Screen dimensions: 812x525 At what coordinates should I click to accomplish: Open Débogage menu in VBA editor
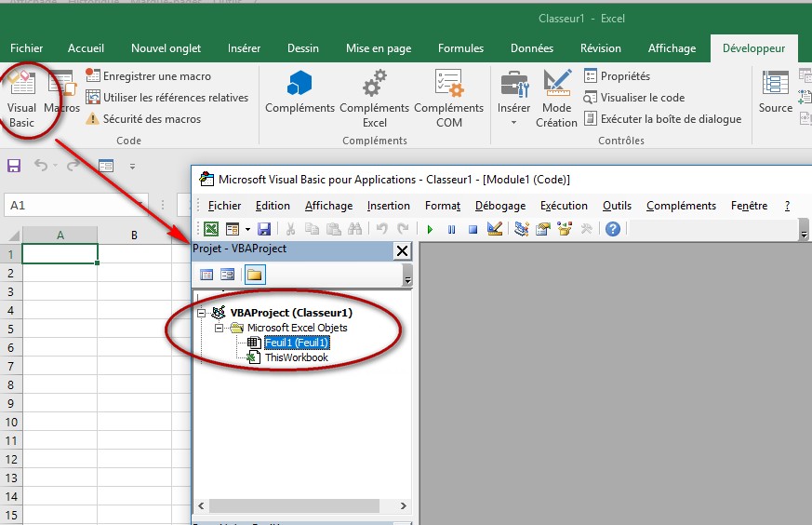(500, 206)
